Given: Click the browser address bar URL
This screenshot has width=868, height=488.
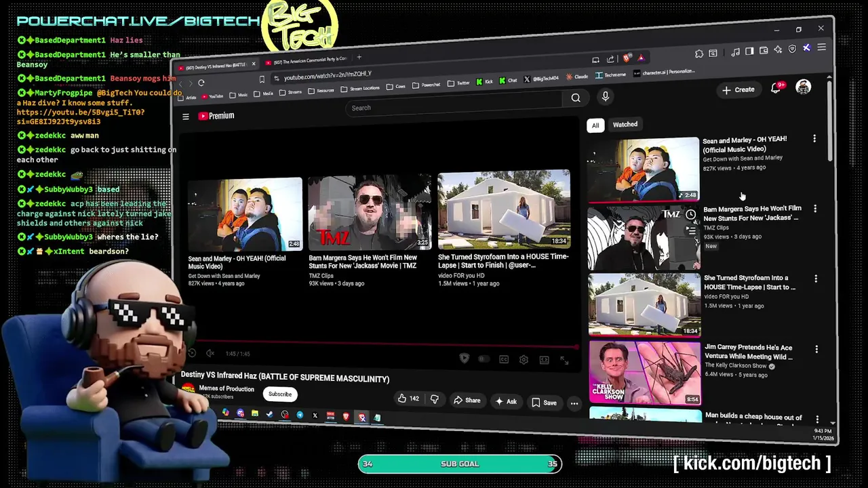Looking at the screenshot, I should click(328, 76).
